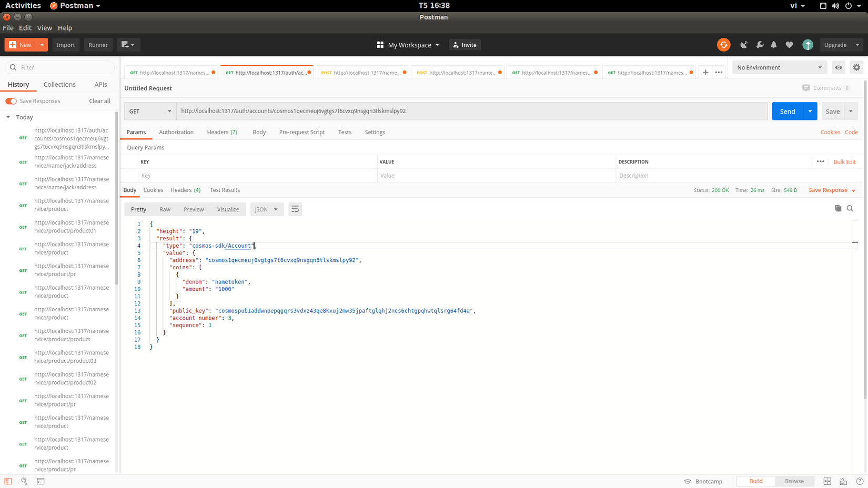Send the GET request
Screen dimensions: 868x488
(x=788, y=111)
